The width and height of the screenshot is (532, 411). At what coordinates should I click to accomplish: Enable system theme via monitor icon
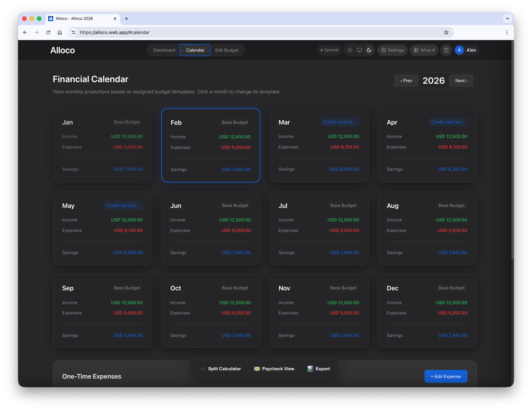coord(359,50)
